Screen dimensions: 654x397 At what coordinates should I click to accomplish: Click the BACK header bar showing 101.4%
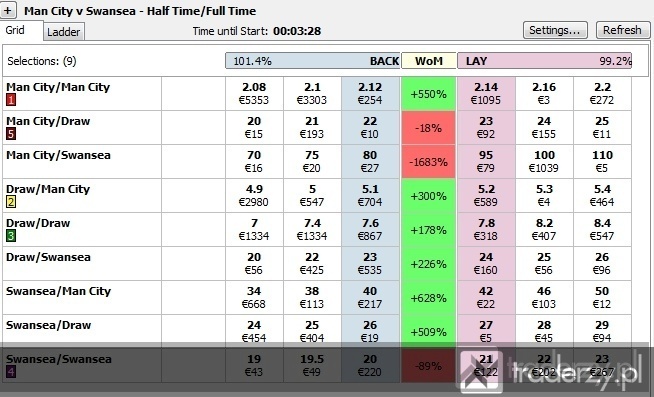tap(313, 61)
